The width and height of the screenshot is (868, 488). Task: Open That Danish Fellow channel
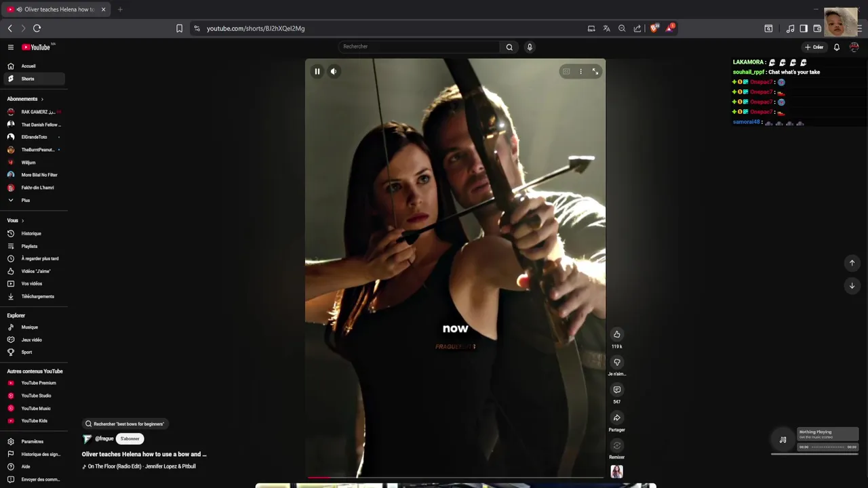[x=34, y=125]
